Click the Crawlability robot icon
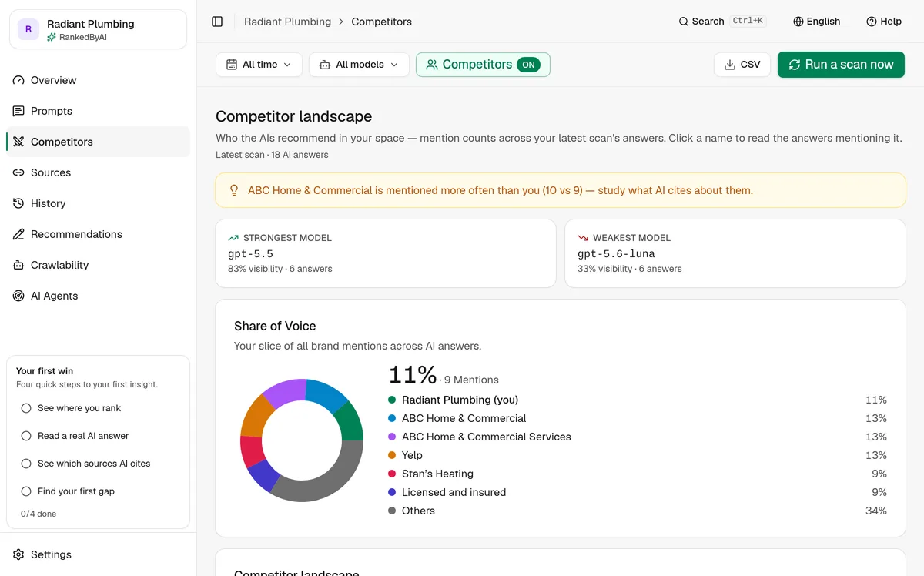 (x=18, y=265)
